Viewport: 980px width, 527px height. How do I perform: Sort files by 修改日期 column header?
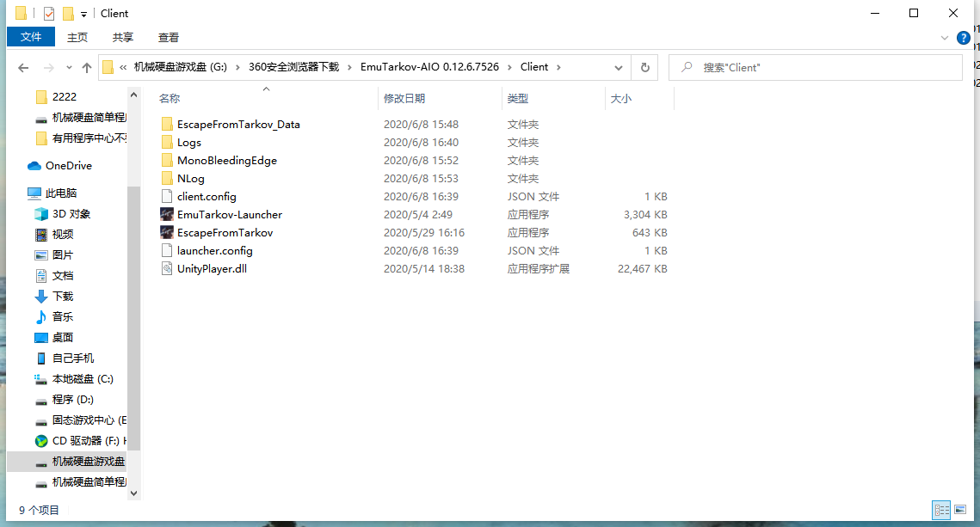click(x=404, y=99)
